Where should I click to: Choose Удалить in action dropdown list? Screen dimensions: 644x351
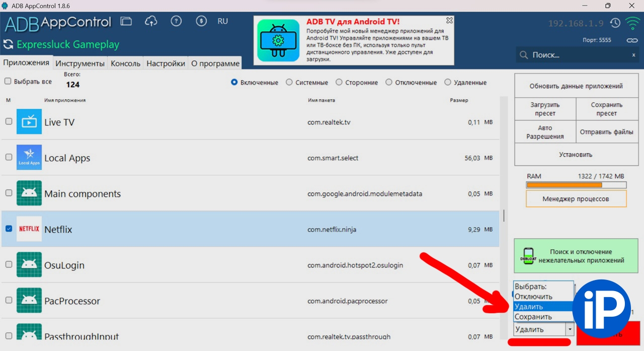coord(543,307)
